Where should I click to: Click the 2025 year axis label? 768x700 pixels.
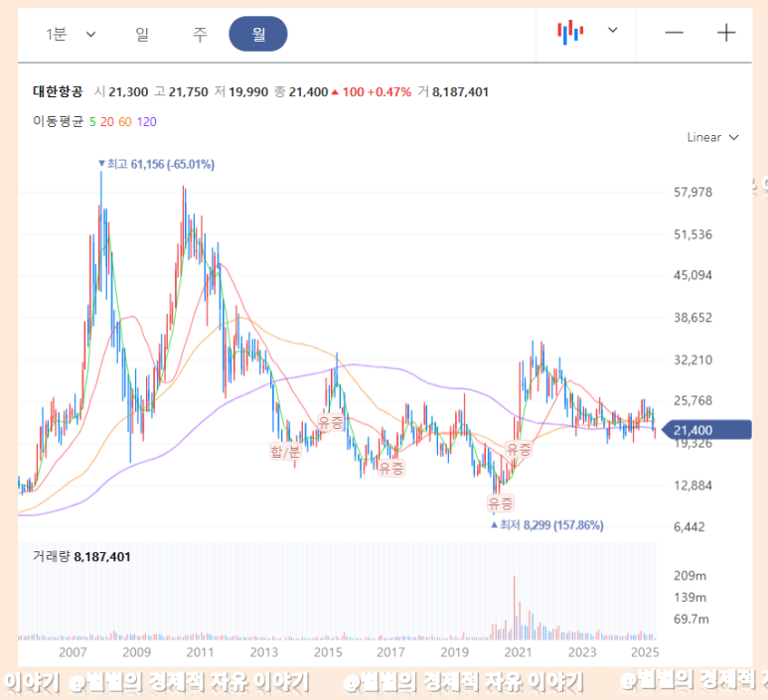click(645, 652)
